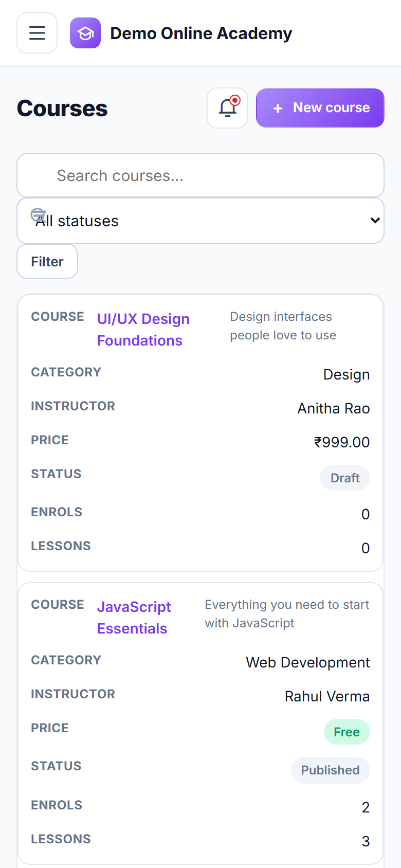
Task: Click the New course button
Action: (320, 108)
